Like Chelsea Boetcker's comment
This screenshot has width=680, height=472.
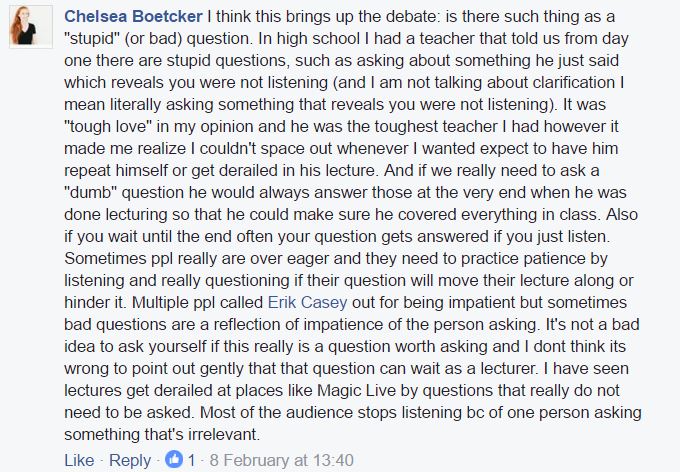pyautogui.click(x=79, y=460)
